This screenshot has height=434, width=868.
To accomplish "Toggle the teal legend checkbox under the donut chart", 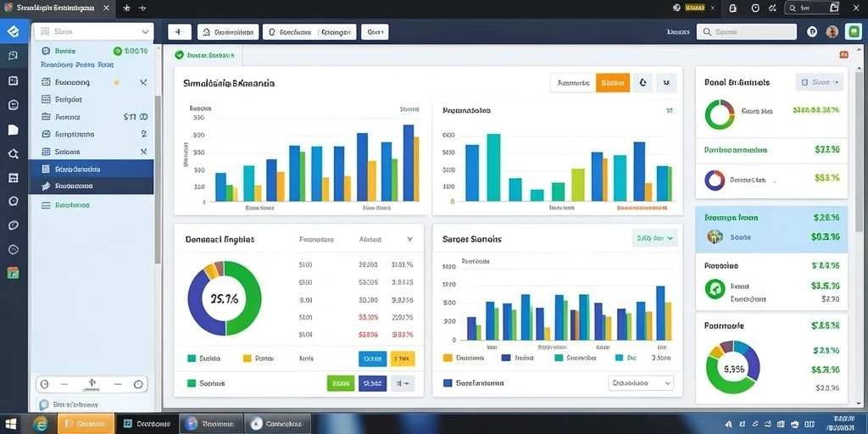I will click(192, 359).
